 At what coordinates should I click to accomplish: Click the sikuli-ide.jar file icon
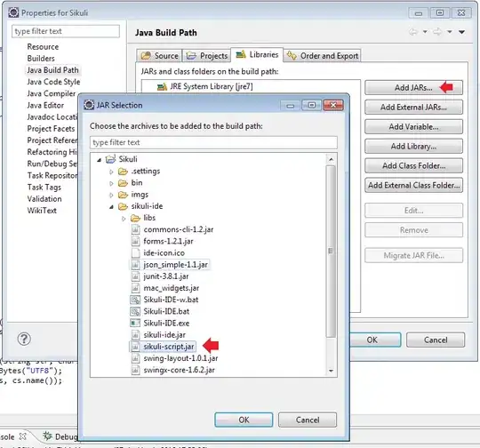click(x=135, y=335)
